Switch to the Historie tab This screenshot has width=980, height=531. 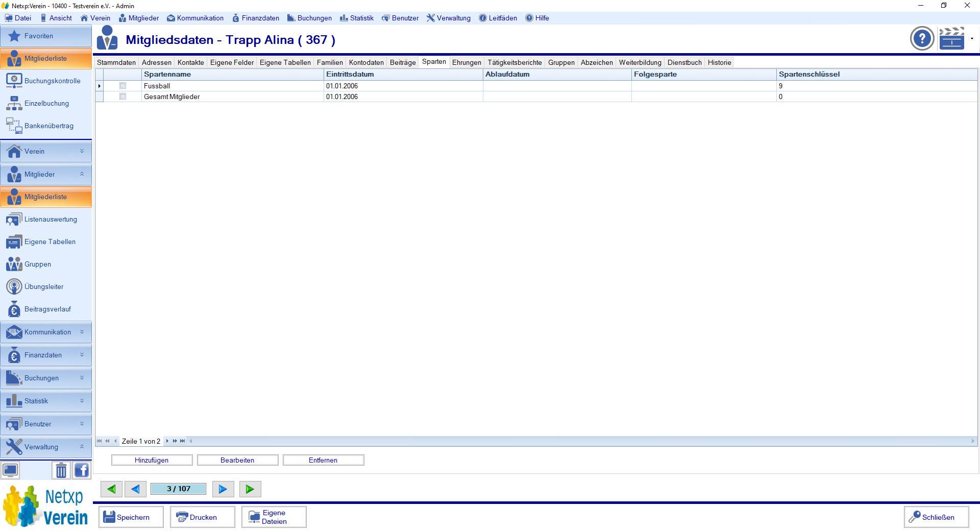click(720, 62)
